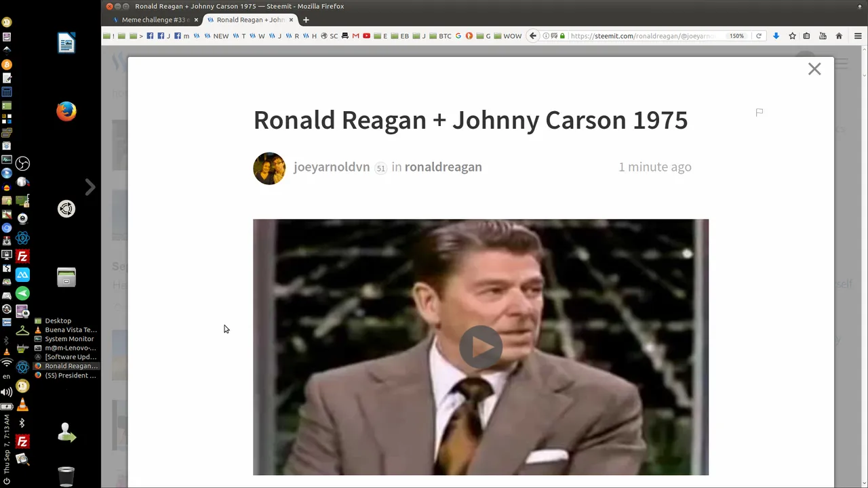Open joeyarnoldvn's profile avatar
The height and width of the screenshot is (488, 868).
pos(269,168)
